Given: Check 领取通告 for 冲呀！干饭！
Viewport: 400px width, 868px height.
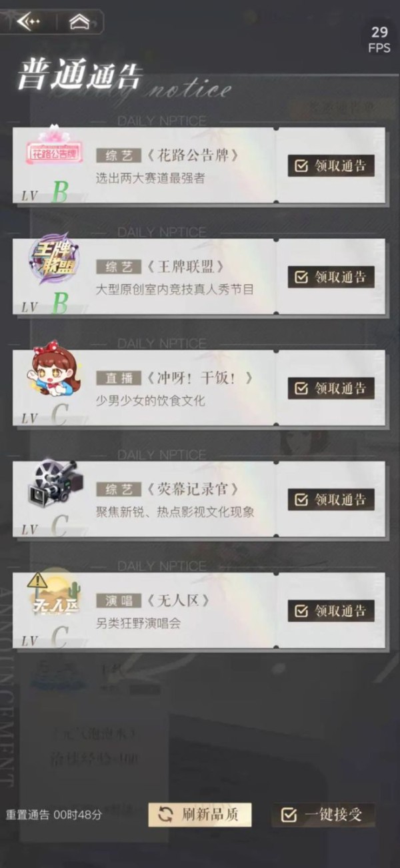Looking at the screenshot, I should pos(331,388).
